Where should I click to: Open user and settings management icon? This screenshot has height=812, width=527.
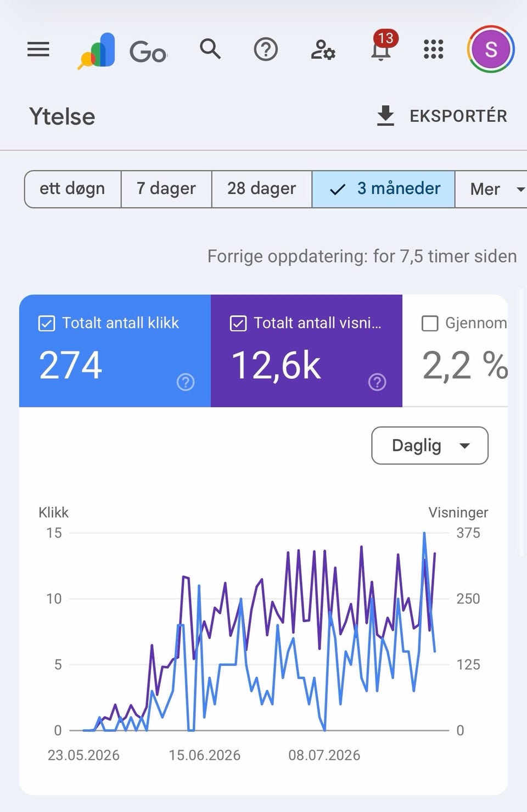tap(323, 50)
